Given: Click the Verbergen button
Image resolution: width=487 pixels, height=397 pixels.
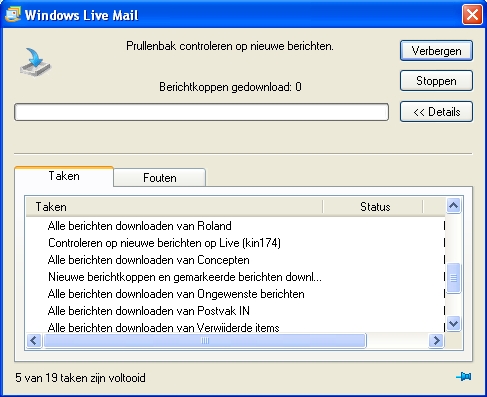Looking at the screenshot, I should pos(436,51).
